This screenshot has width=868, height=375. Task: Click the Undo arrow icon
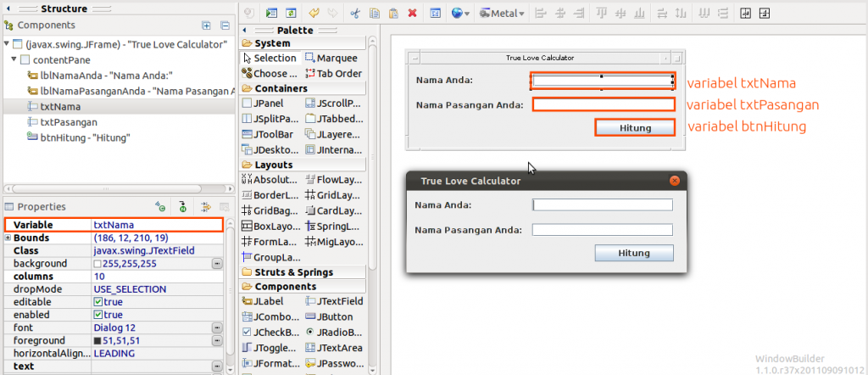(x=314, y=14)
